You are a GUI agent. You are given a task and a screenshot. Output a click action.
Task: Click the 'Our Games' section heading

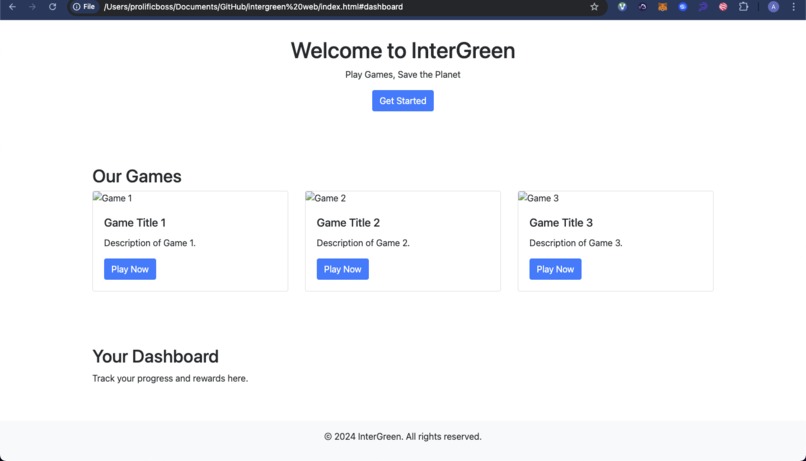pos(137,176)
